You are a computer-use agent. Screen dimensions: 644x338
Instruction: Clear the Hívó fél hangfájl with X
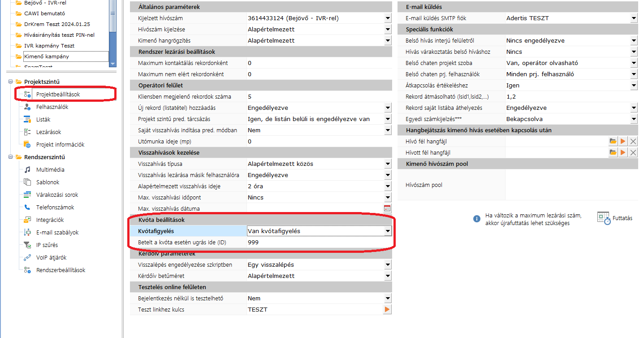(x=633, y=142)
